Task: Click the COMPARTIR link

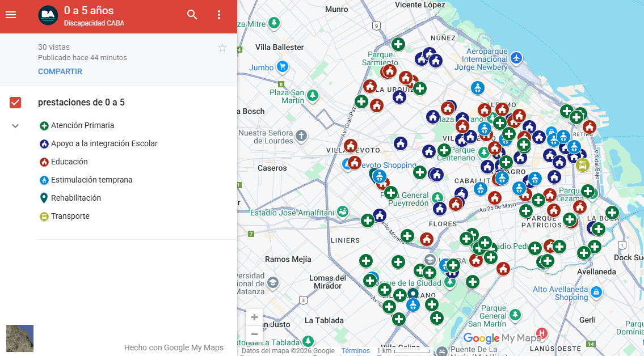Action: [x=60, y=71]
